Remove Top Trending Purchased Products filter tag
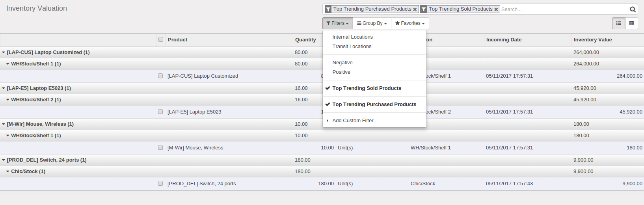 coord(415,9)
